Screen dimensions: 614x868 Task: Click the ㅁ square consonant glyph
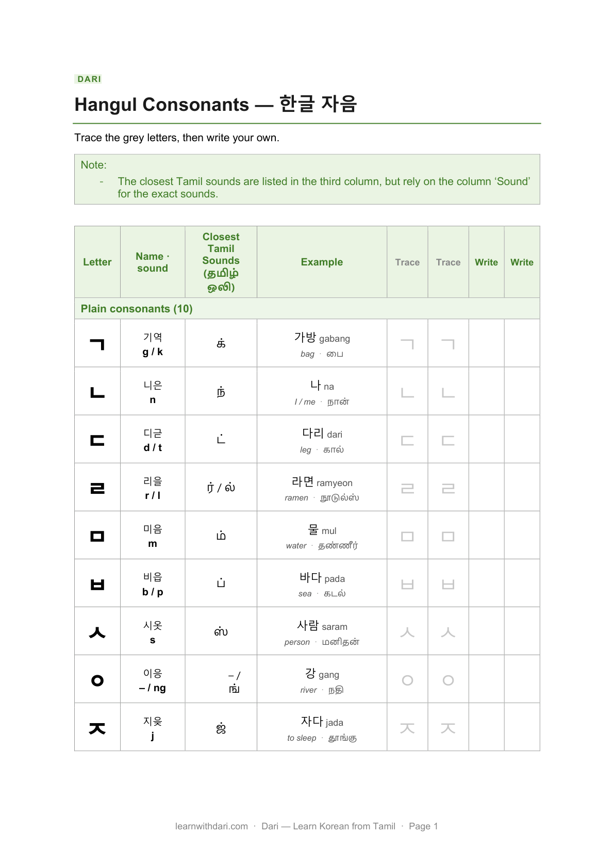[x=97, y=536]
